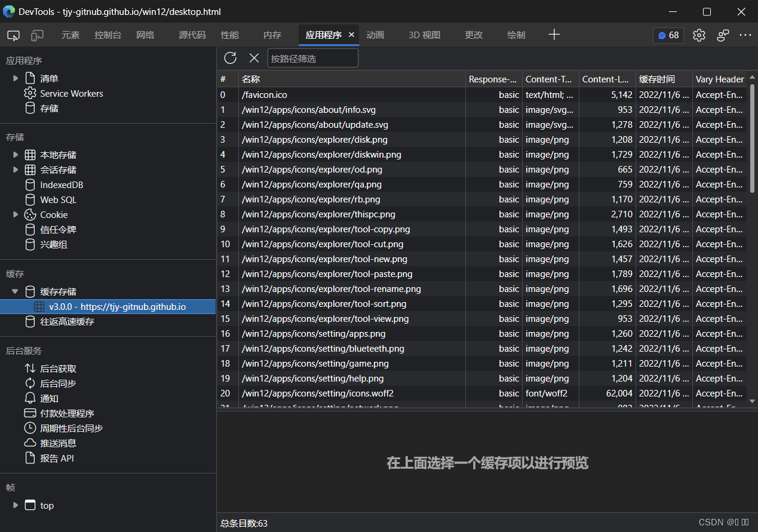758x532 pixels.
Task: Open the 更改 tab
Action: (474, 35)
